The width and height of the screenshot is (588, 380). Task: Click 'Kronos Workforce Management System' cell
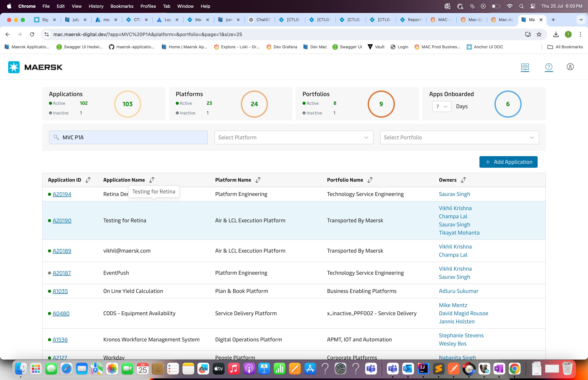click(151, 340)
